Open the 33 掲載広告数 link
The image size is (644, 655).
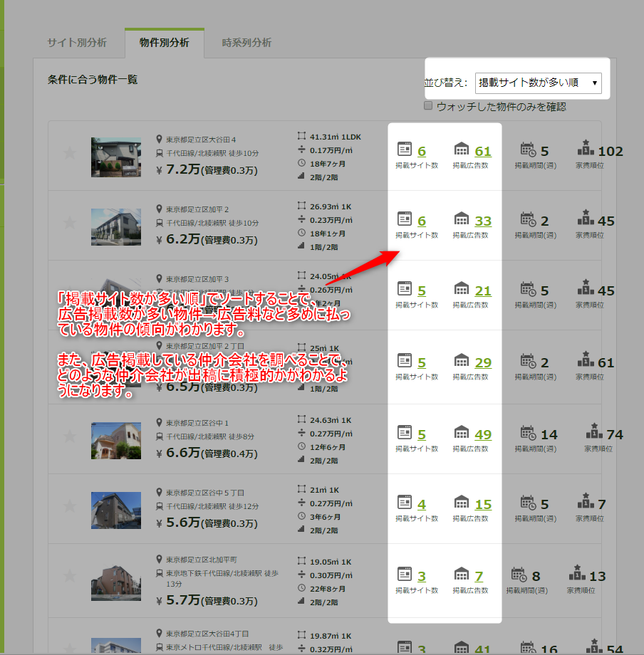[x=483, y=221]
